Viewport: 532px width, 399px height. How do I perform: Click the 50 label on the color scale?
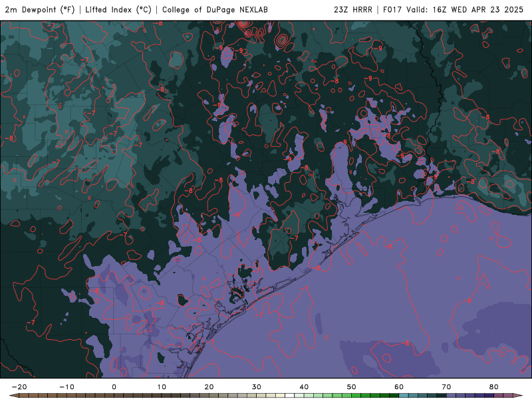[352, 387]
